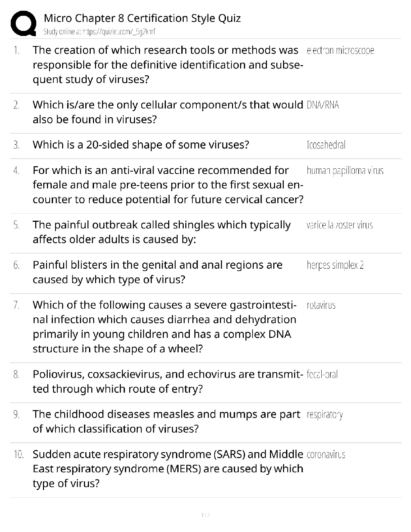Click the 'DNA/RNA' answer text

323,105
